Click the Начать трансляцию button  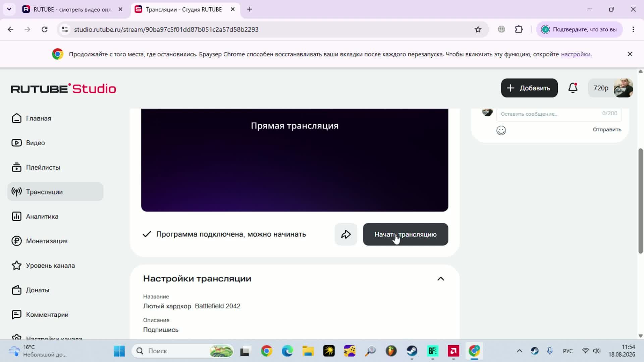[x=405, y=234]
